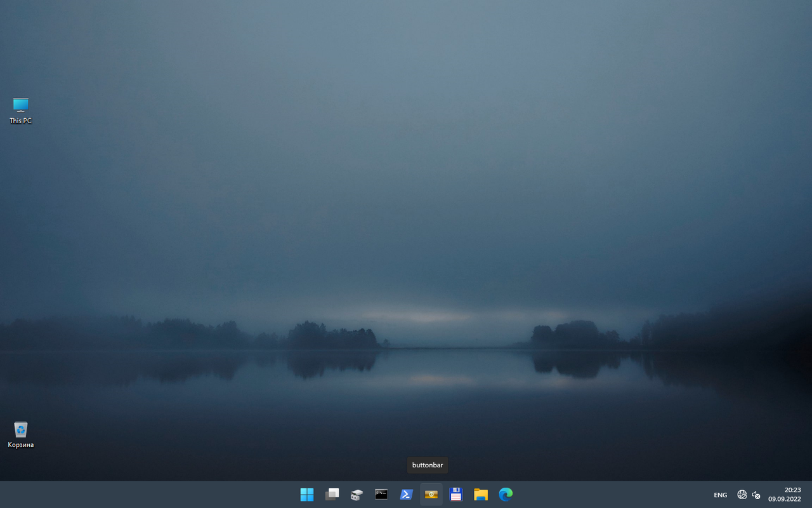Open the clock showing 20:23

(x=784, y=495)
